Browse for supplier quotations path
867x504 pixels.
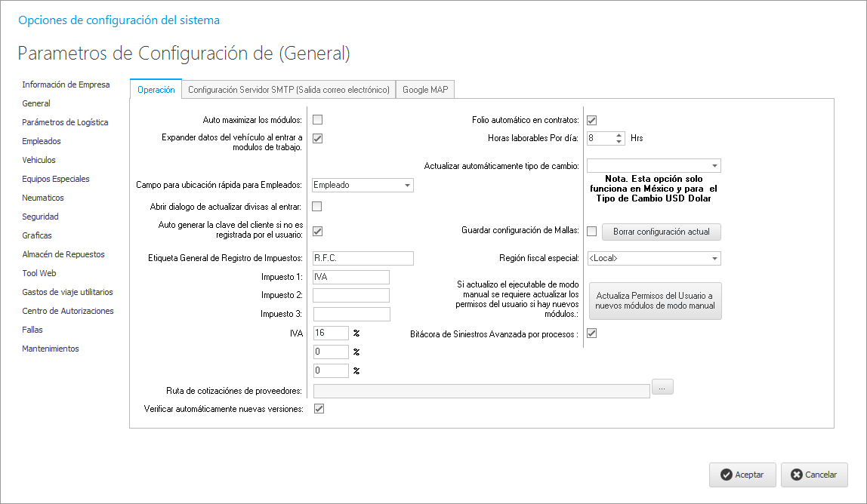[662, 387]
